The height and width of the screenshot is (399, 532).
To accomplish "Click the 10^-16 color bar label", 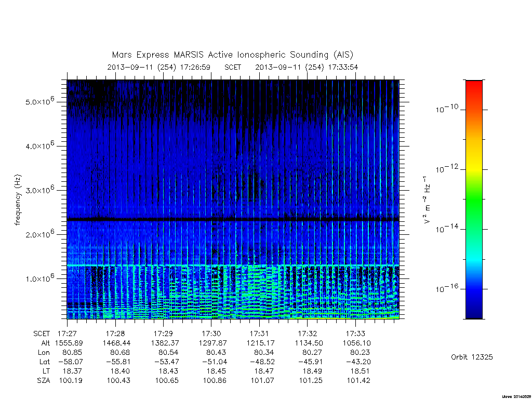I will click(x=446, y=288).
